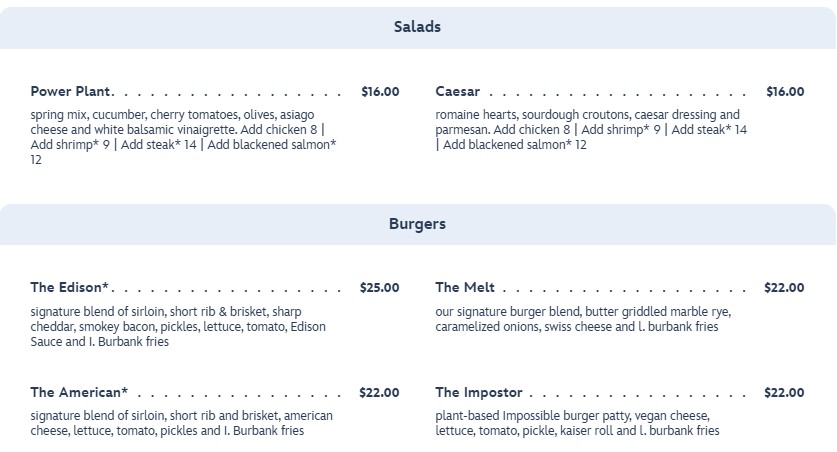Image resolution: width=837 pixels, height=452 pixels.
Task: Select the Caesar salad title
Action: [x=458, y=92]
